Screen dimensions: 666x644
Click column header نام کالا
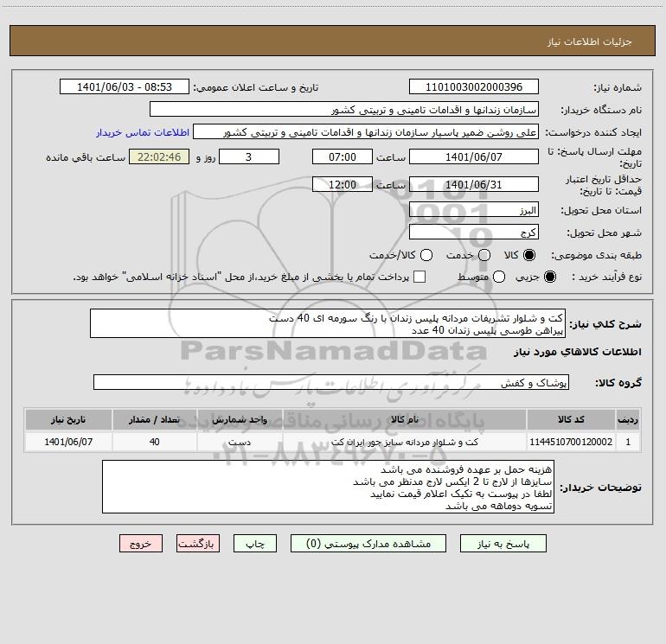tap(405, 419)
